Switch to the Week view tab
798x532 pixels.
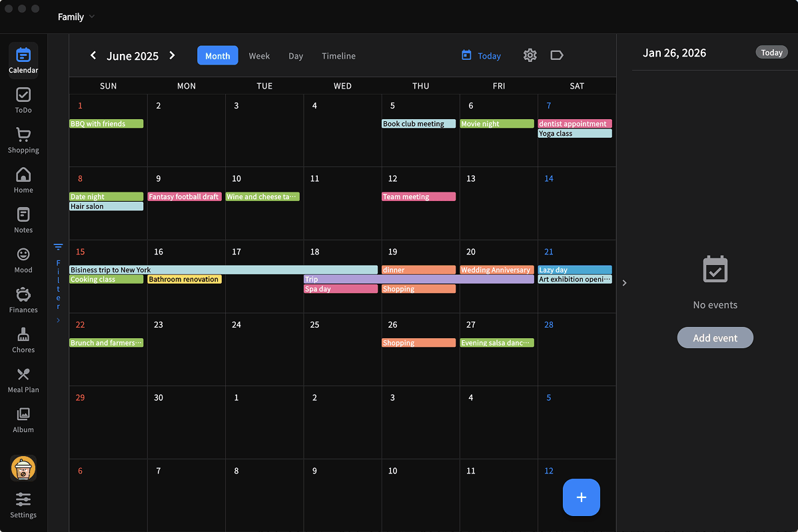(259, 56)
